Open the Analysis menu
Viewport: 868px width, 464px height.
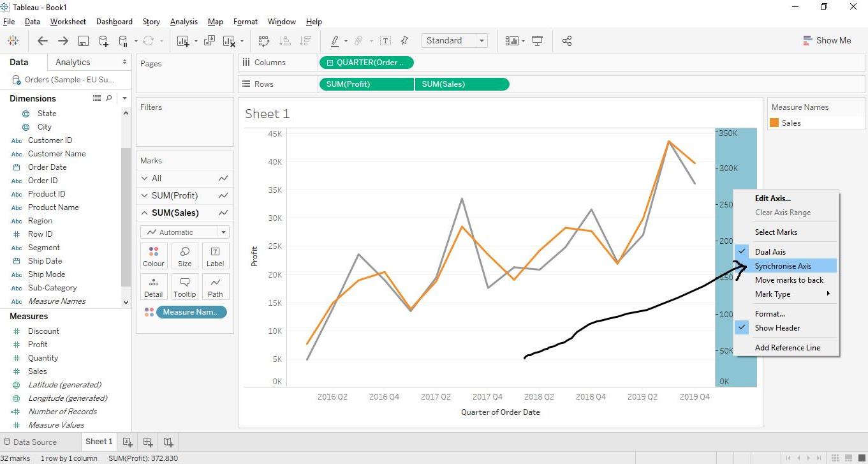coord(184,21)
